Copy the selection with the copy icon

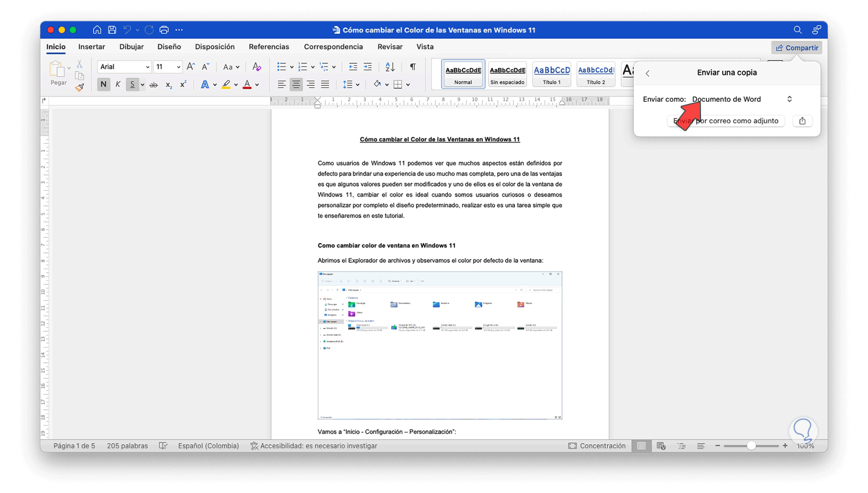tap(80, 76)
